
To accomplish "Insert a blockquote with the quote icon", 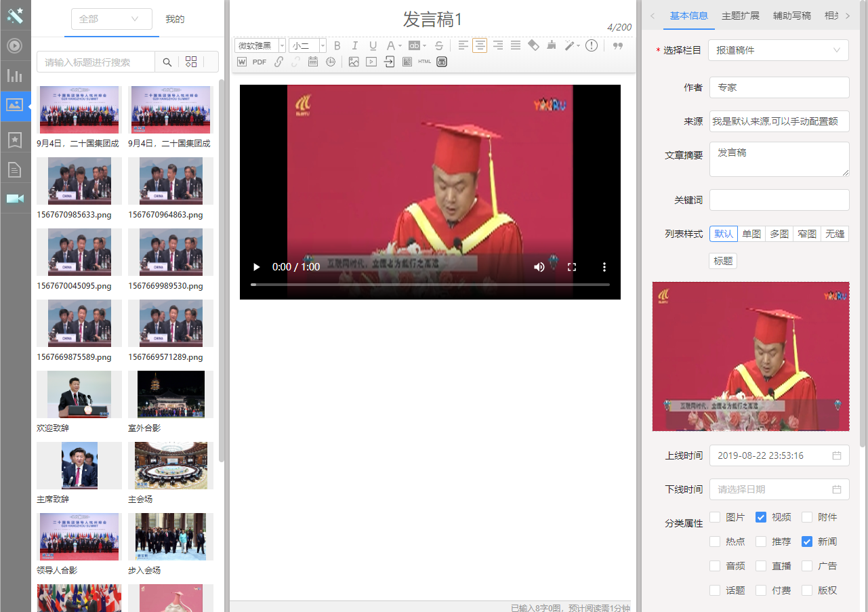I will coord(617,46).
